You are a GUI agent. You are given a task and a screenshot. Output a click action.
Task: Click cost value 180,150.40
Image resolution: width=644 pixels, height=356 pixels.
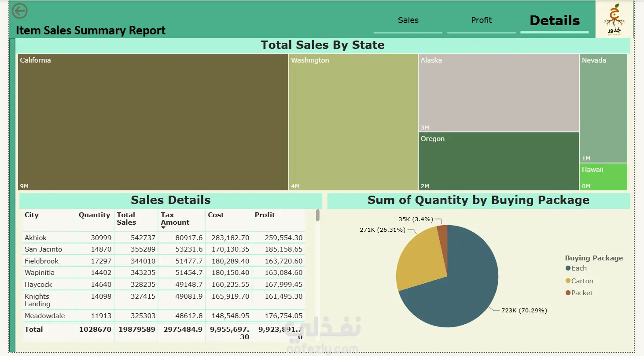pos(230,273)
